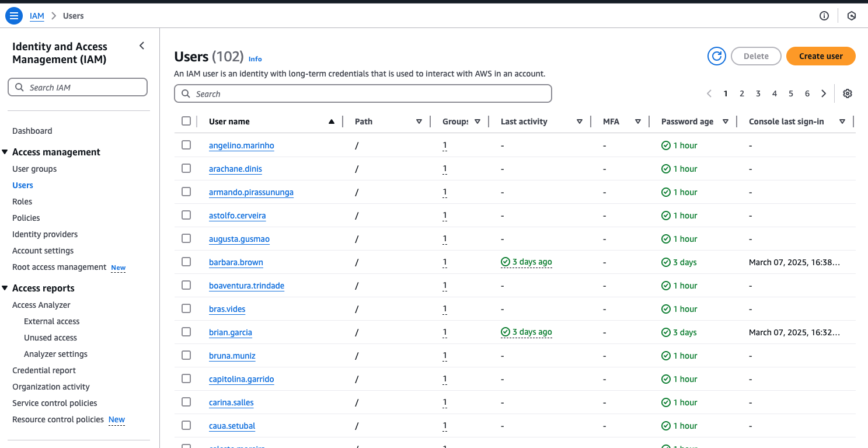Tick the checkbox for barbara.brown
The height and width of the screenshot is (448, 868).
coord(186,262)
